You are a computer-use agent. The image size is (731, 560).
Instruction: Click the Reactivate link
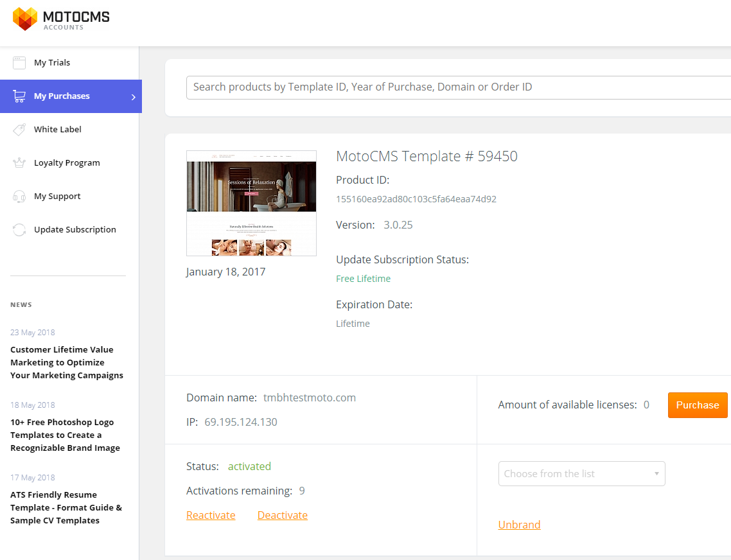[x=211, y=515]
